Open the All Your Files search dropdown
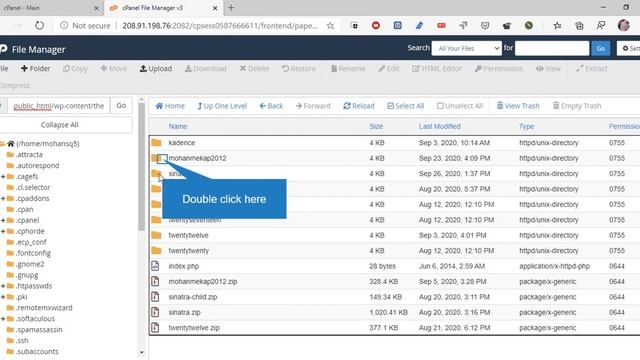The image size is (640, 360). tap(467, 48)
